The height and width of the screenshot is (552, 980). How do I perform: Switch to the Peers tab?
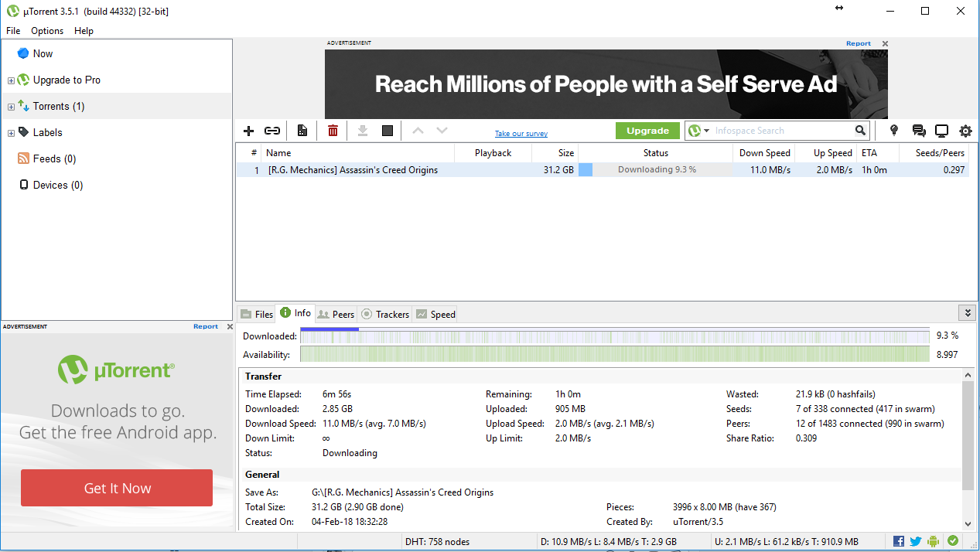pyautogui.click(x=336, y=314)
